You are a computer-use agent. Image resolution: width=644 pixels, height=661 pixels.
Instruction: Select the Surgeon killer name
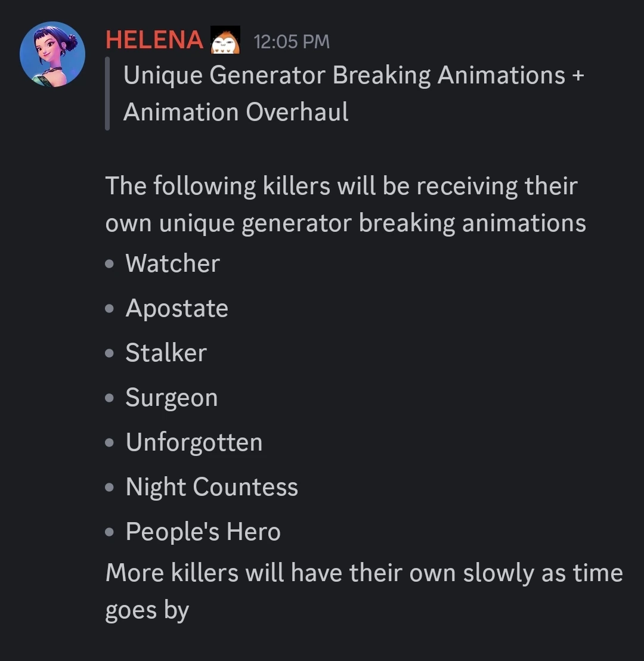(172, 398)
